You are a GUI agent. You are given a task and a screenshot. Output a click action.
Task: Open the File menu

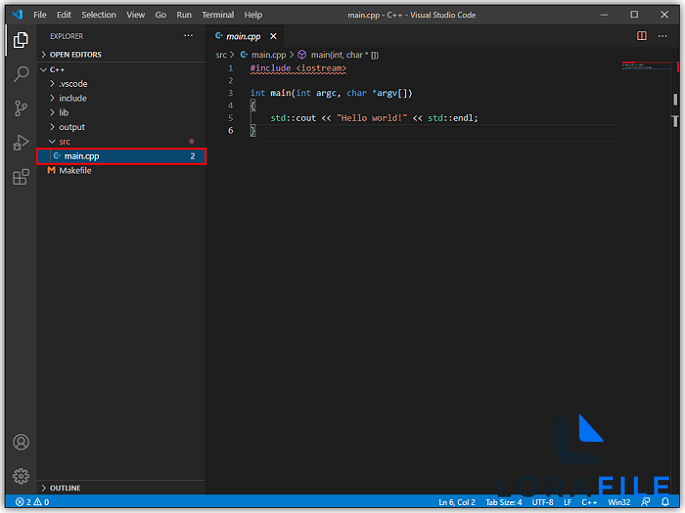[x=40, y=15]
